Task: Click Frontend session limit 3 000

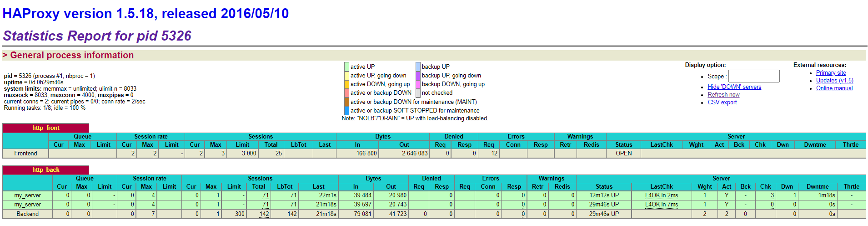Action: (x=249, y=154)
